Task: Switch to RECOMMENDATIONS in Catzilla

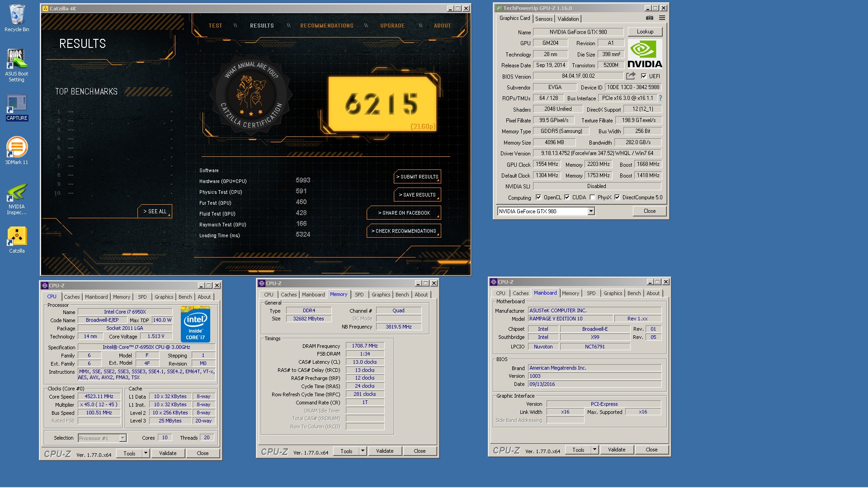Action: pyautogui.click(x=327, y=26)
